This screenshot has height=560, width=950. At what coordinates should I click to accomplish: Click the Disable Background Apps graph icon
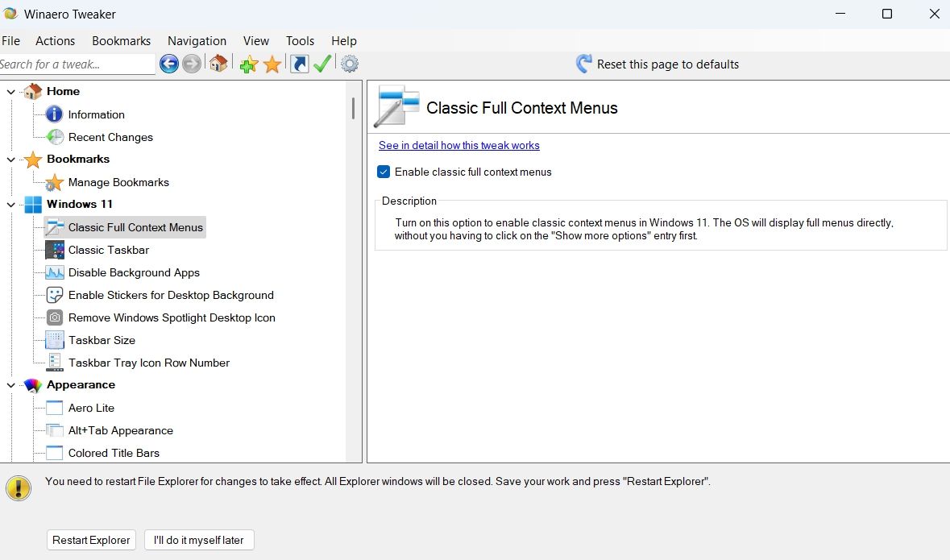tap(55, 272)
